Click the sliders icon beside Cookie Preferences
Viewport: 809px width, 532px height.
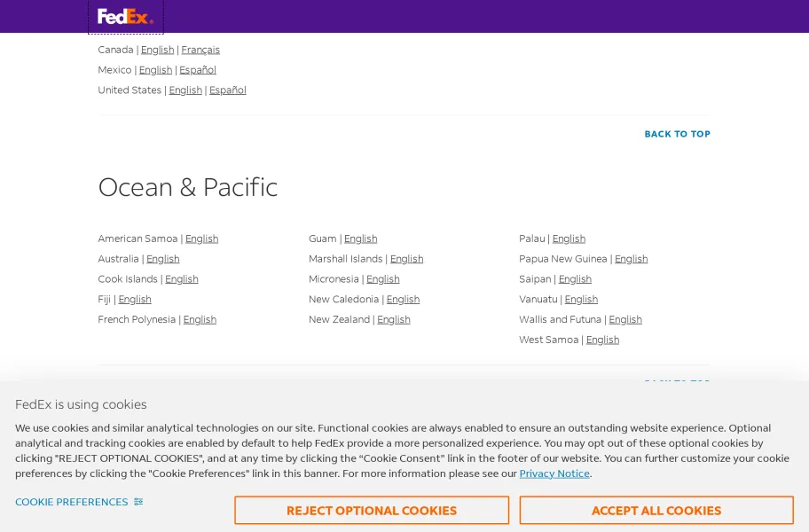click(x=138, y=502)
